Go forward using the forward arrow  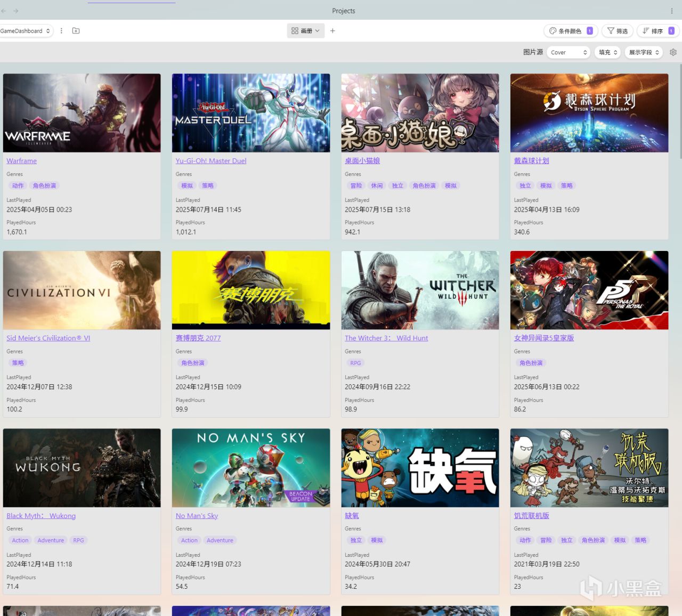coord(15,11)
